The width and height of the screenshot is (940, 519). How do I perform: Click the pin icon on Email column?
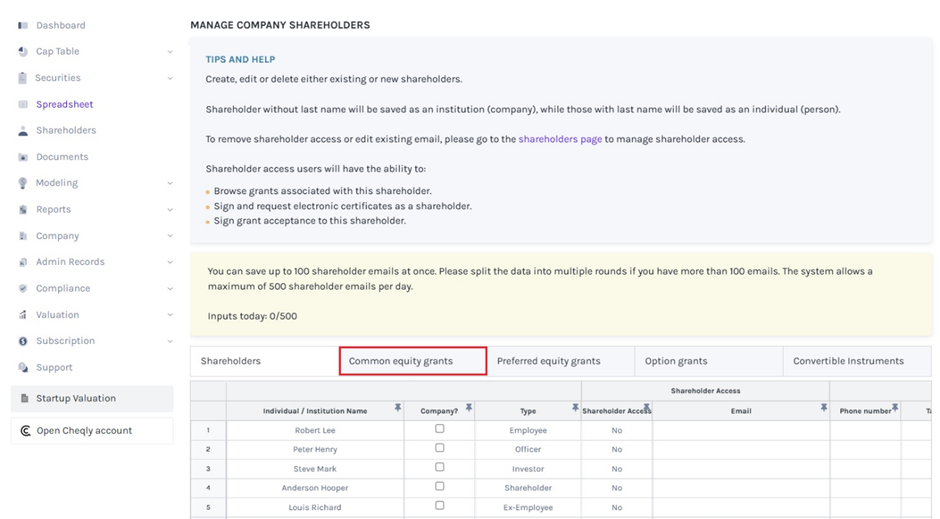coord(824,408)
